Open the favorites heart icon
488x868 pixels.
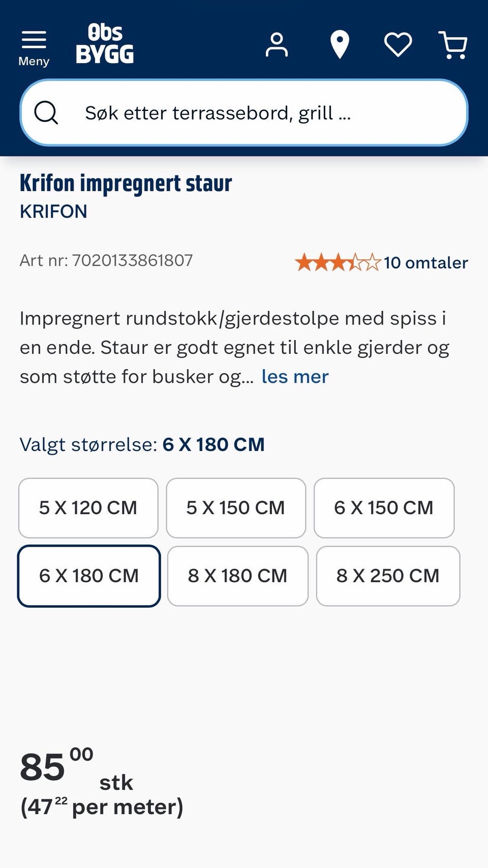point(398,45)
